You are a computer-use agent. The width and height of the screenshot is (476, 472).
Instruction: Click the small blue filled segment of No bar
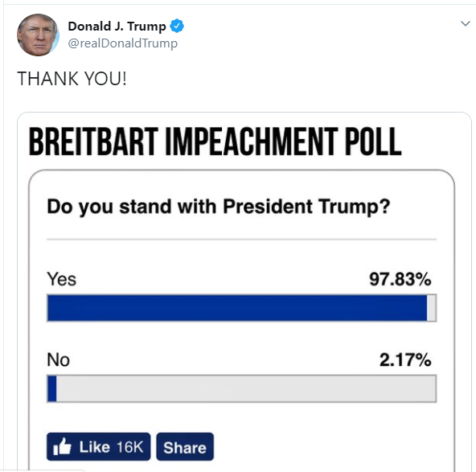(52, 388)
